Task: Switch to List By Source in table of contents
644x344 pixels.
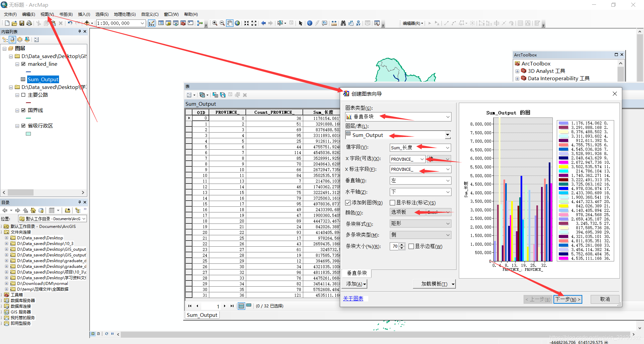Action: 12,40
